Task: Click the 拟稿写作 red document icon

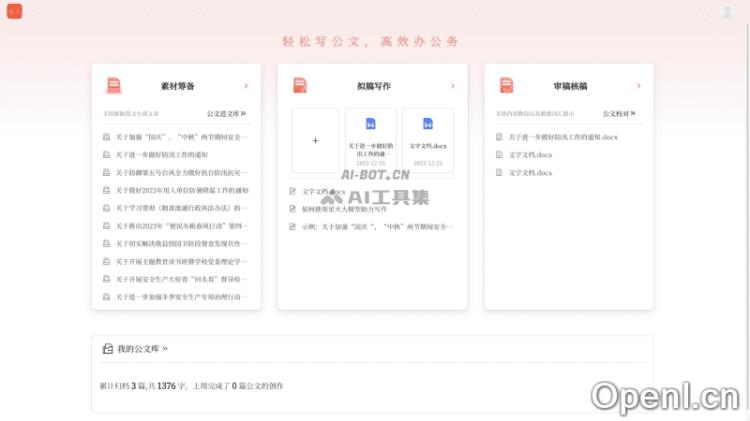Action: click(x=300, y=86)
